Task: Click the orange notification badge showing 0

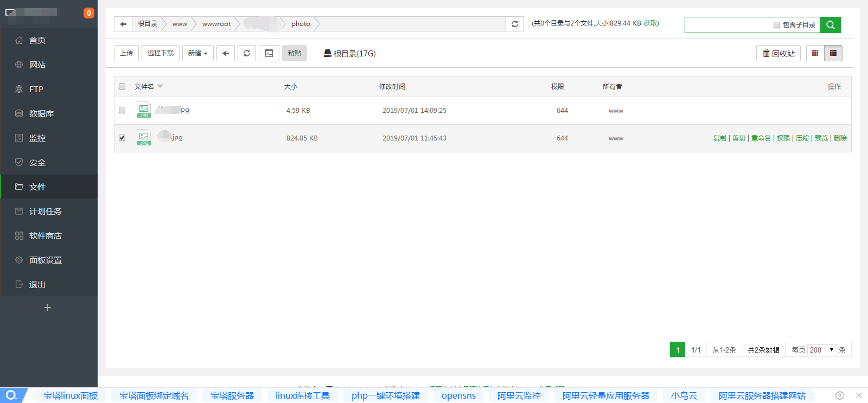Action: [89, 13]
